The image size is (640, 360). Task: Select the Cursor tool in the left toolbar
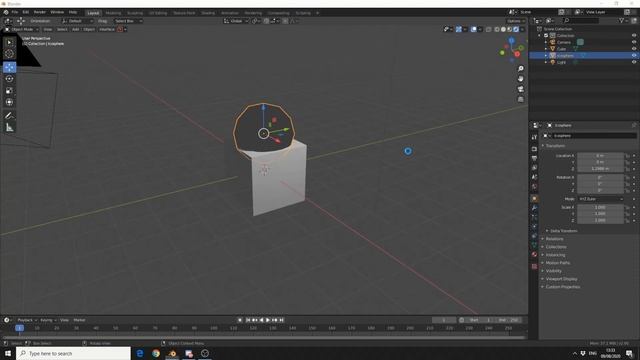[x=9, y=53]
